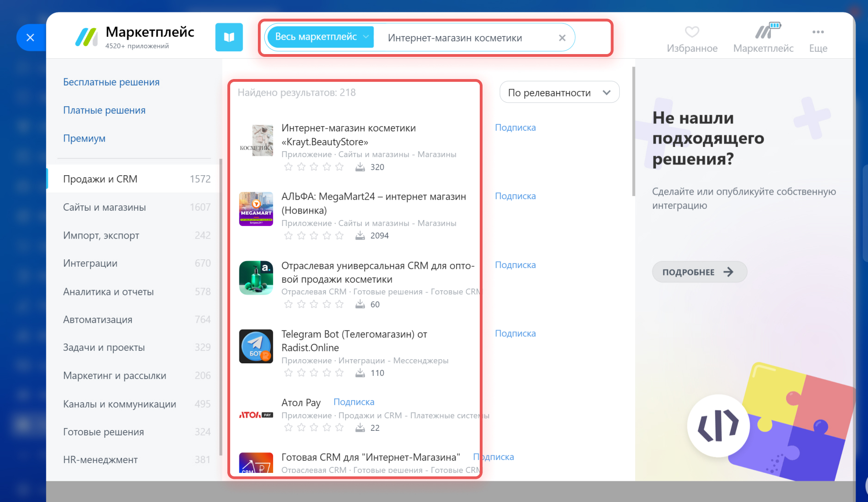868x502 pixels.
Task: Click install count icon beside 22
Action: (x=360, y=428)
